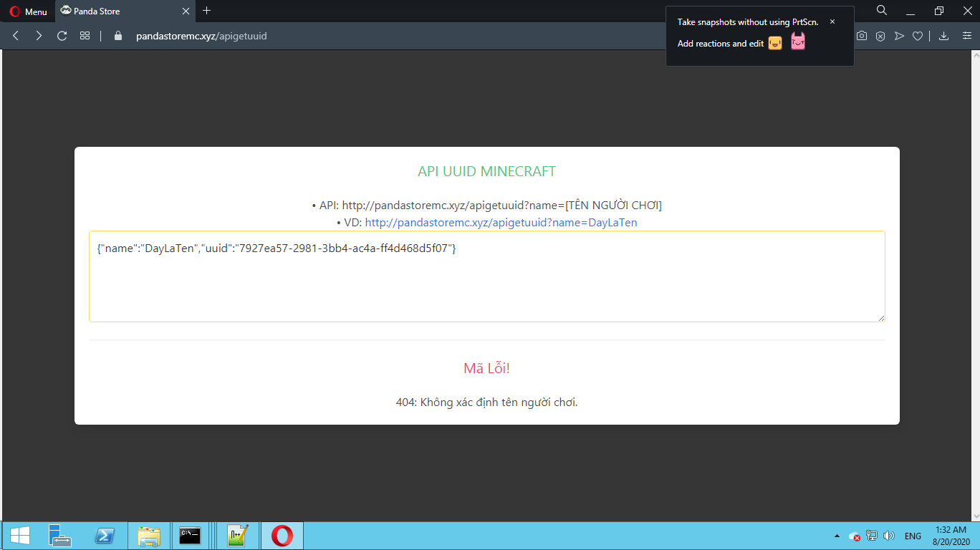Open the ad blocker shield icon
This screenshot has width=980, height=550.
[x=880, y=36]
